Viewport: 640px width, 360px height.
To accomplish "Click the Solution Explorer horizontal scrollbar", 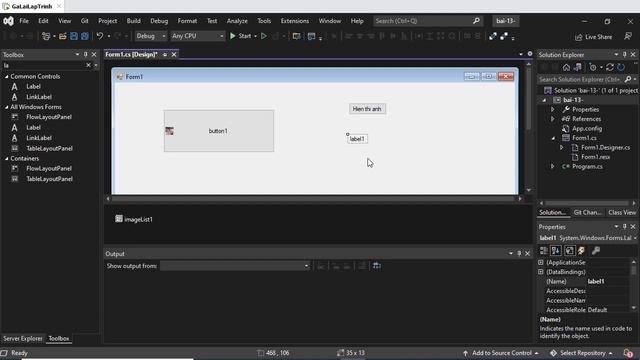I will click(x=587, y=203).
